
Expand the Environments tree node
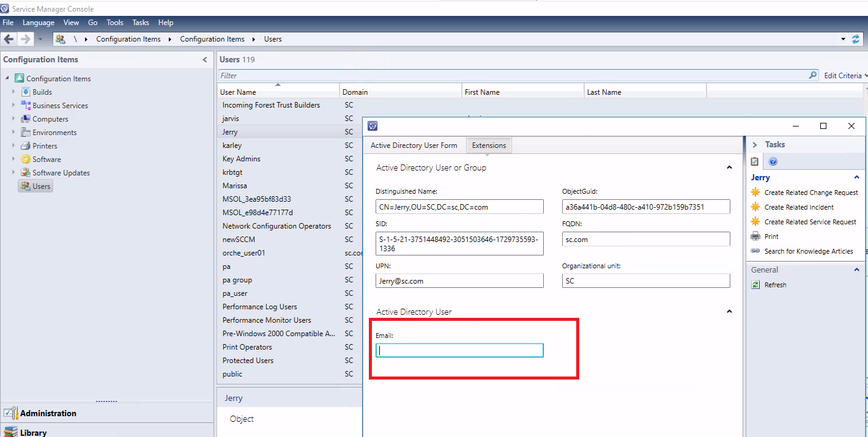click(x=14, y=132)
